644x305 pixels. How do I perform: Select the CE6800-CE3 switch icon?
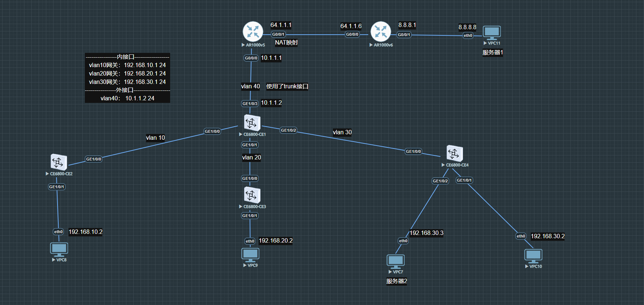point(252,195)
